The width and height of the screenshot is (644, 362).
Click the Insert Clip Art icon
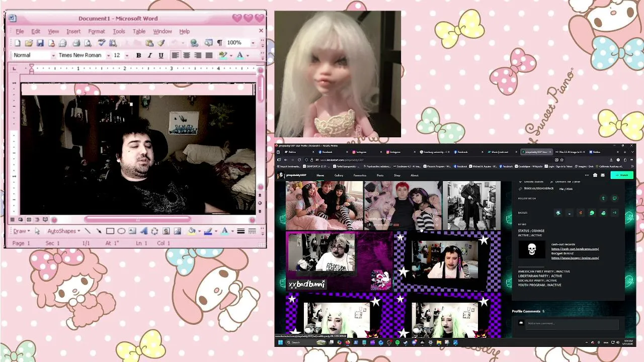(166, 231)
